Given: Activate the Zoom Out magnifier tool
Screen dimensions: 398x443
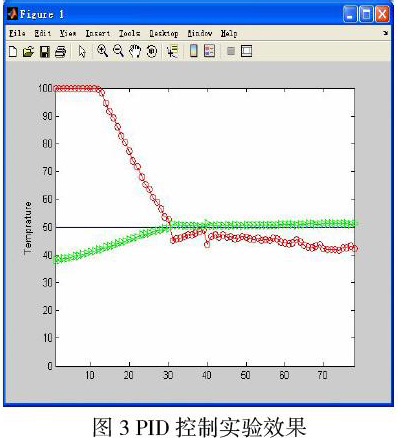Looking at the screenshot, I should coord(118,51).
